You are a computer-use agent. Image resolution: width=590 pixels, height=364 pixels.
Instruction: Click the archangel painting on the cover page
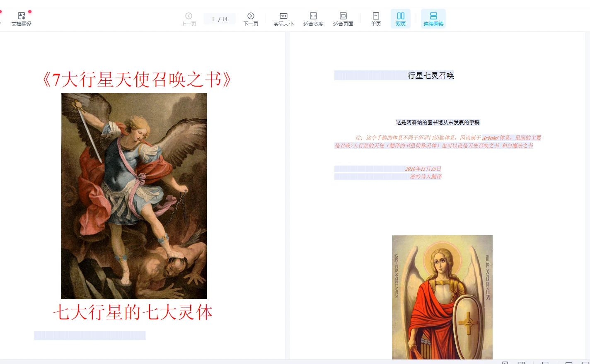tap(134, 195)
